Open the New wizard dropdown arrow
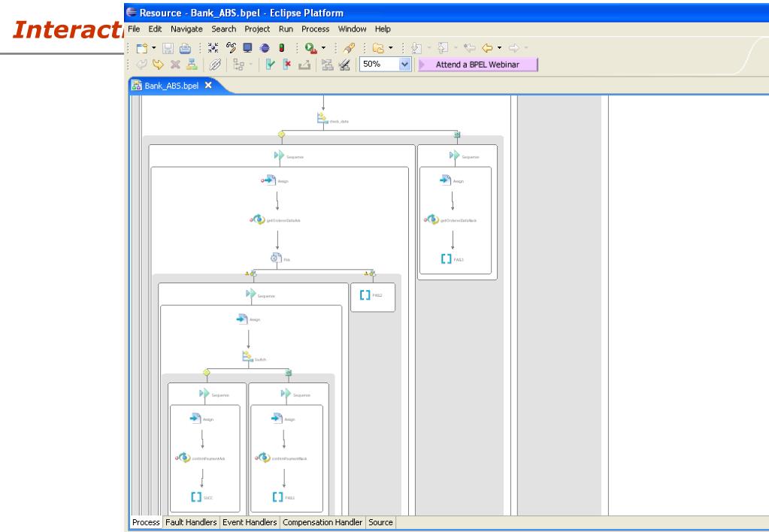The height and width of the screenshot is (532, 769). (x=153, y=48)
